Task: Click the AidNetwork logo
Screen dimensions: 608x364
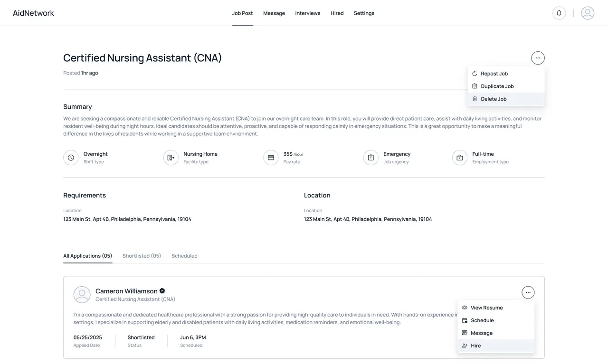Action: [x=33, y=13]
